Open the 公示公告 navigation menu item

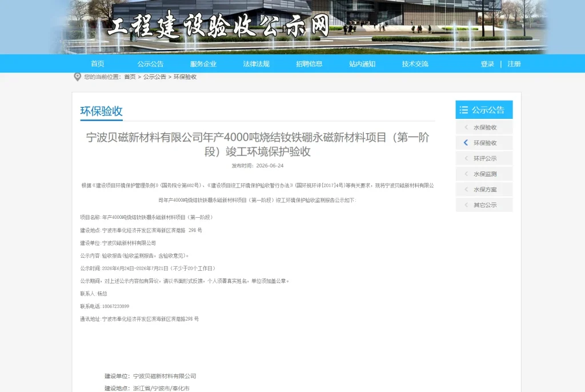pyautogui.click(x=150, y=64)
